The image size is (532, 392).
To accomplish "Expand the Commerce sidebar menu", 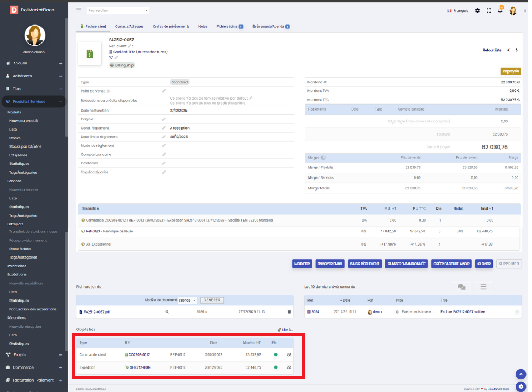I will coord(61,367).
